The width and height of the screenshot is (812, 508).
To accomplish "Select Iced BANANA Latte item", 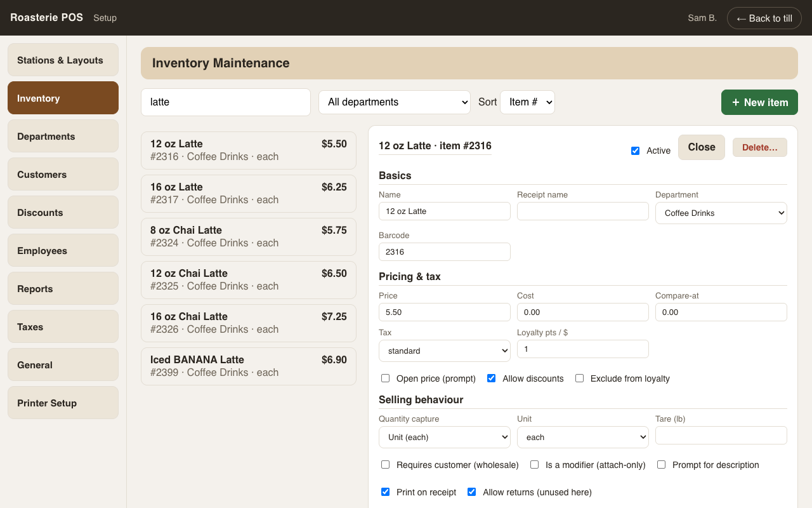I will pos(249,366).
